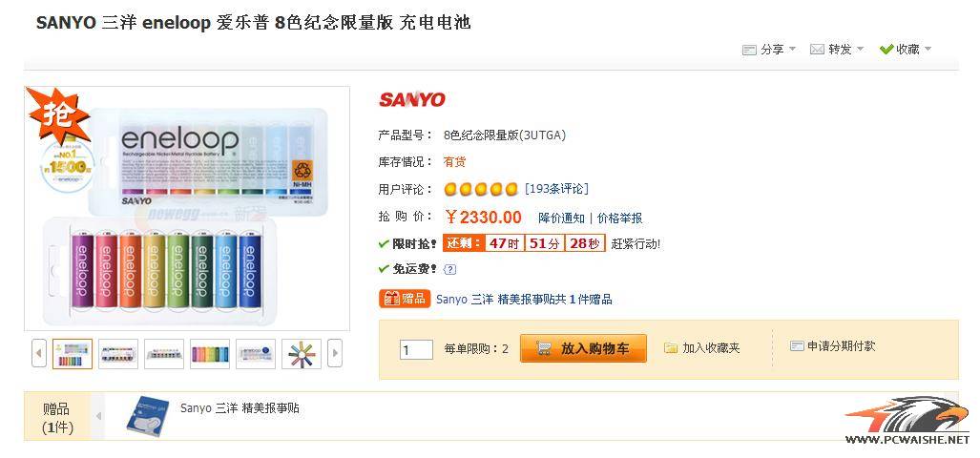Click the purchase quantity input field

(x=416, y=349)
